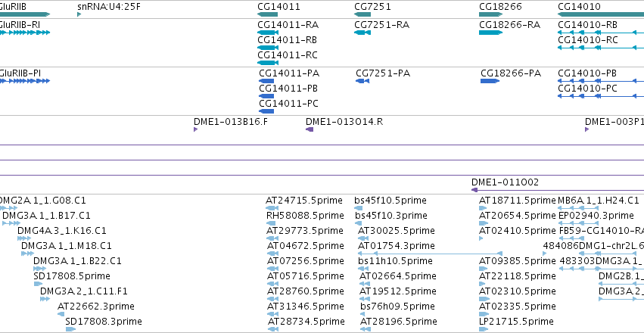
Task: Open the CG14011 gene feature
Action: pos(267,14)
